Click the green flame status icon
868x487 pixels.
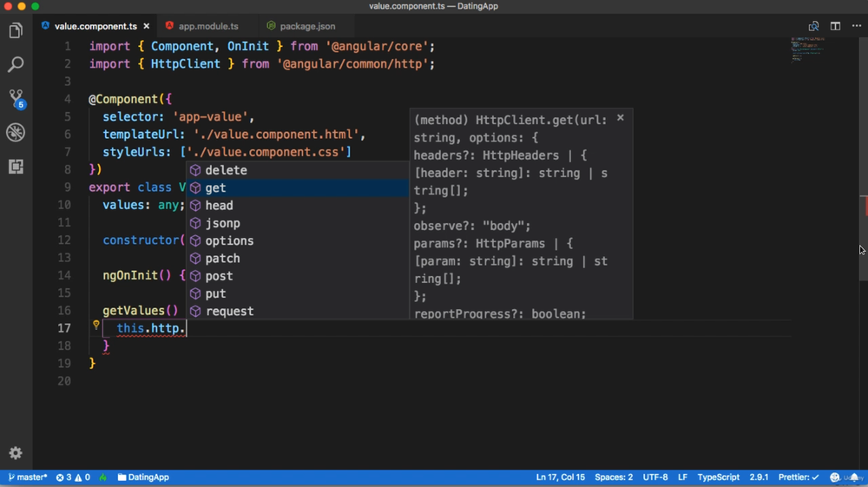click(103, 477)
